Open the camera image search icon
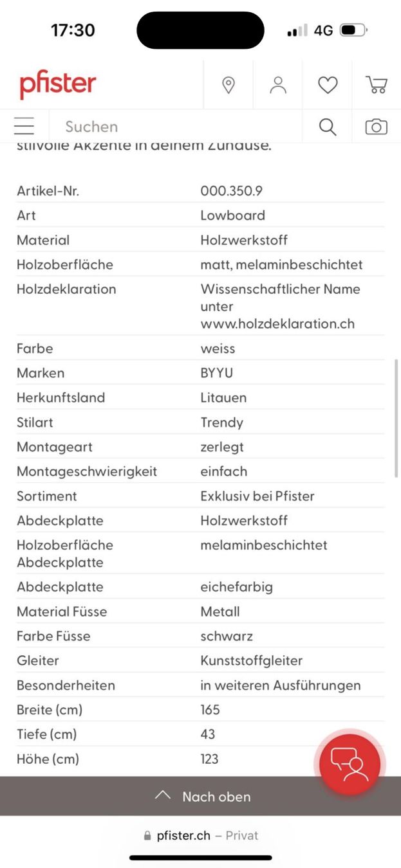Screen dimensions: 401x868 pos(377,127)
